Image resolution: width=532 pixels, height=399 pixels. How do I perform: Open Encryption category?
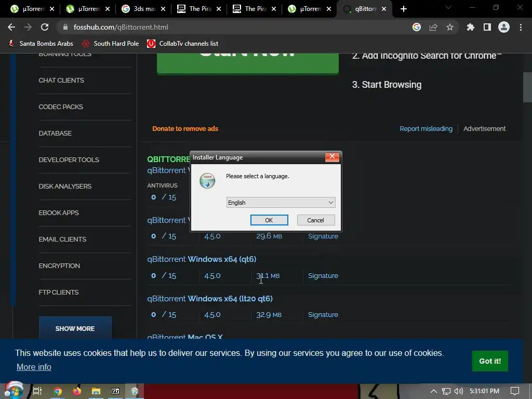click(x=59, y=265)
